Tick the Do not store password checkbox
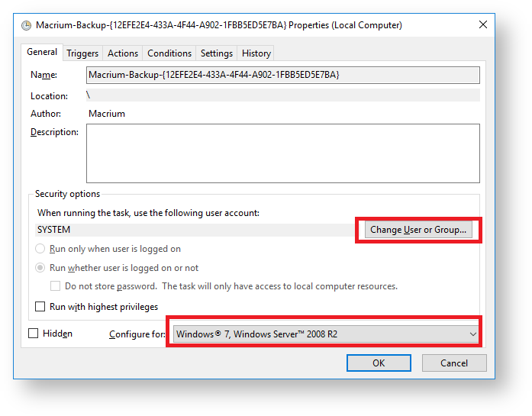This screenshot has width=532, height=416. 56,286
